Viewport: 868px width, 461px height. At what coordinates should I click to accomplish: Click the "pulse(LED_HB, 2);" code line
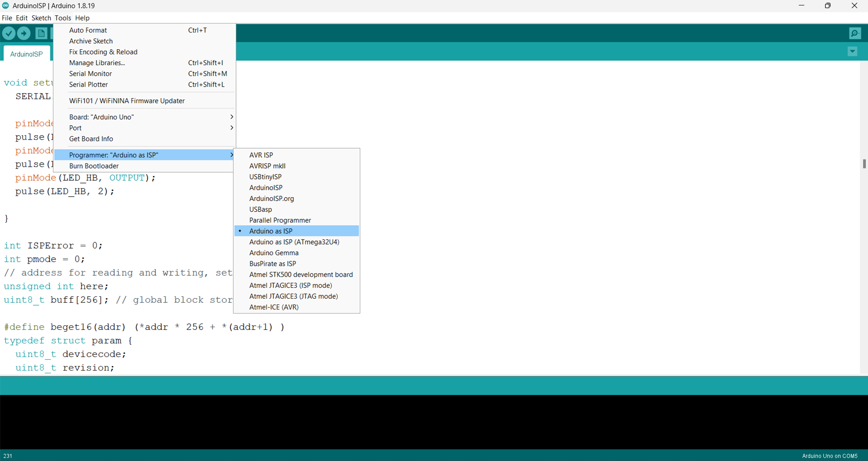[x=65, y=191]
